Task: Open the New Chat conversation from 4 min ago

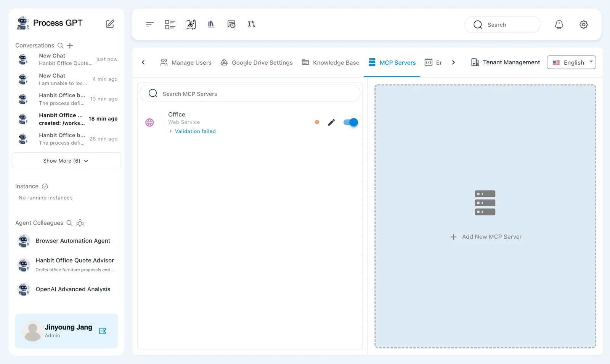Action: (66, 79)
